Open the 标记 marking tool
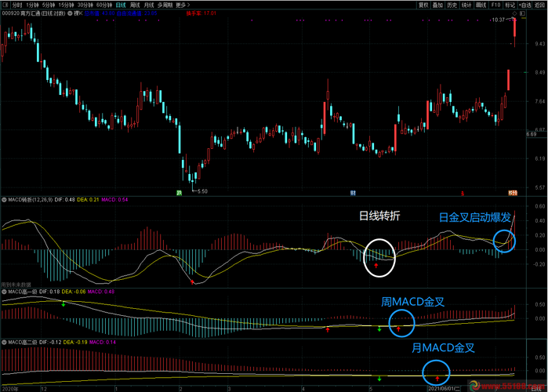548x392 pixels. pyautogui.click(x=510, y=5)
